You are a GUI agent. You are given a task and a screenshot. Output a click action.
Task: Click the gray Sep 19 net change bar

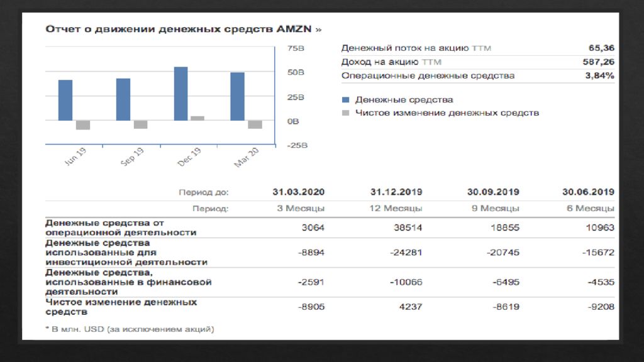[140, 124]
